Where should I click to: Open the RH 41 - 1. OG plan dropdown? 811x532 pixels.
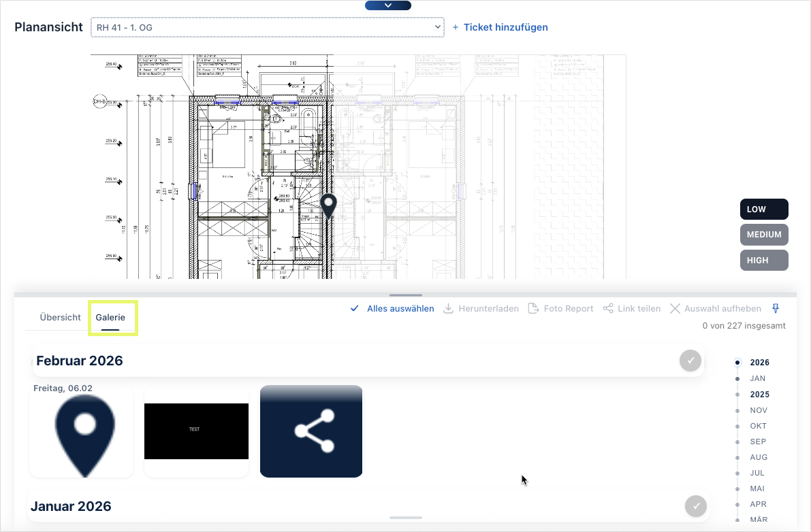pyautogui.click(x=267, y=27)
